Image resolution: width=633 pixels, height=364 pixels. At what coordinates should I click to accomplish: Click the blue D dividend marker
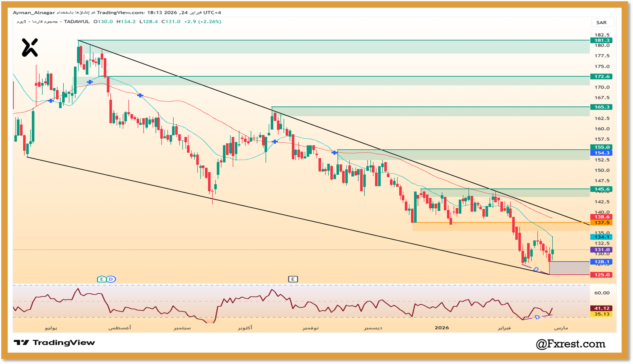pos(111,279)
